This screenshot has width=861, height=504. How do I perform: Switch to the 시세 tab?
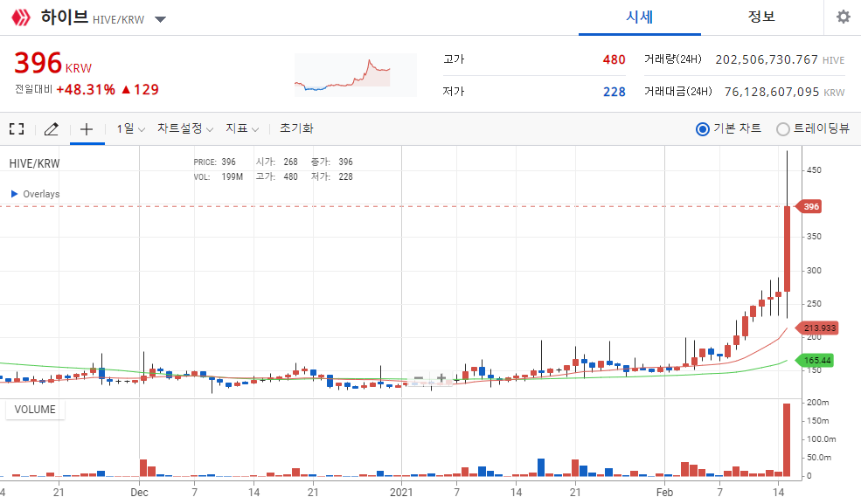pos(640,17)
